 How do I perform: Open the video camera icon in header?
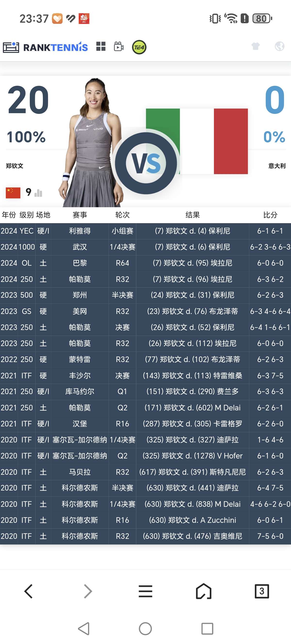(x=119, y=46)
